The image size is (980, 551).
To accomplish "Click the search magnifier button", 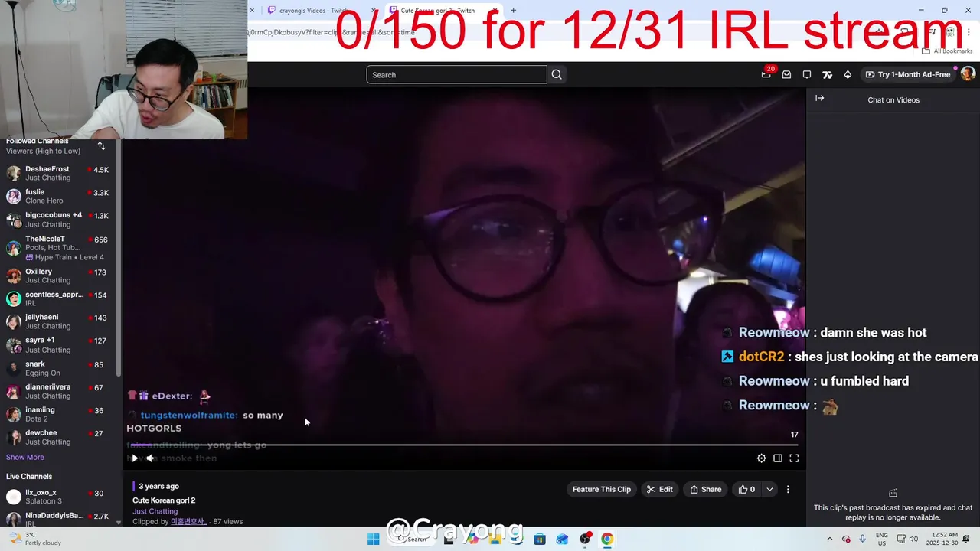I will pos(557,74).
